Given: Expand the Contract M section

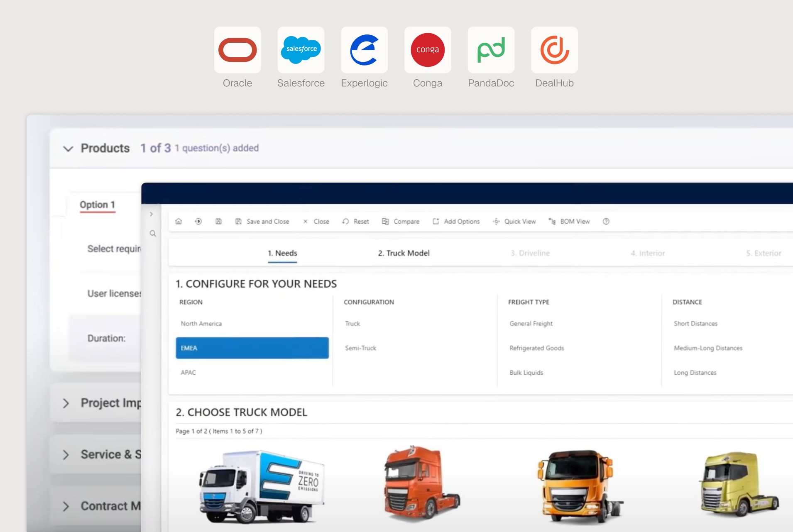Looking at the screenshot, I should click(x=66, y=506).
